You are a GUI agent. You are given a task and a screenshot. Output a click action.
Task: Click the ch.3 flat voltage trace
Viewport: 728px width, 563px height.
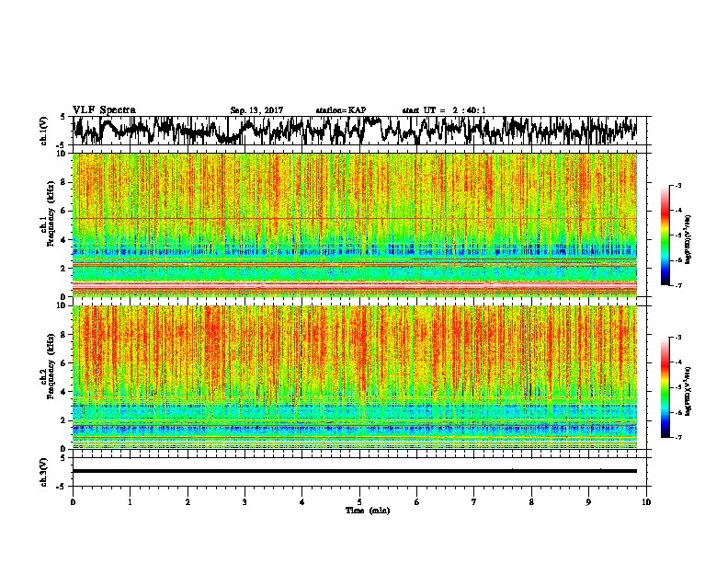[355, 471]
